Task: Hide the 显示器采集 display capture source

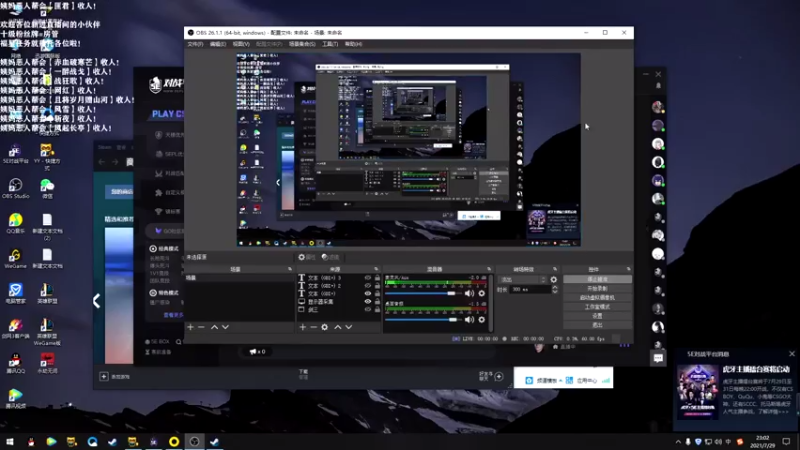Action: [x=368, y=302]
